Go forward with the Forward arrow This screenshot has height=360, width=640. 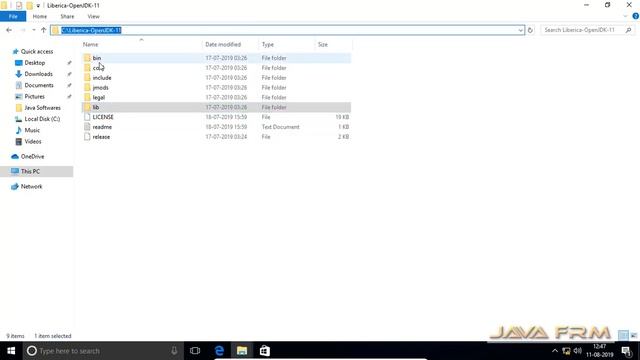23,30
